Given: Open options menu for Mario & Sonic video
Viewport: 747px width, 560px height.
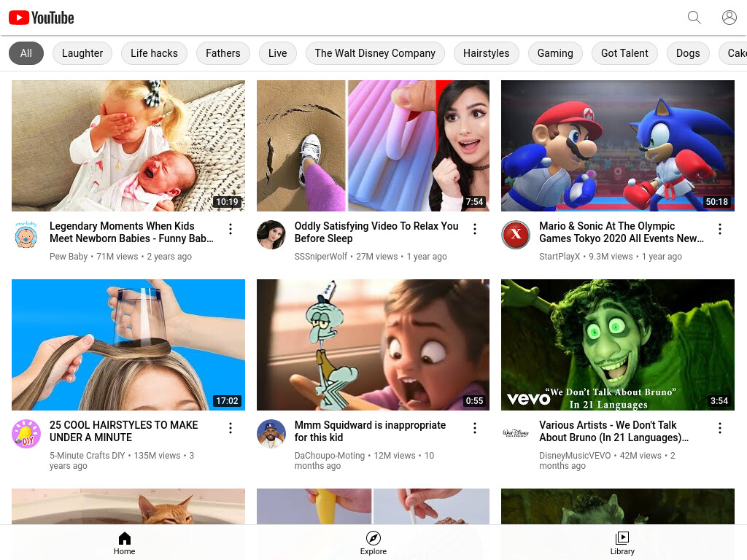Looking at the screenshot, I should click(x=720, y=229).
